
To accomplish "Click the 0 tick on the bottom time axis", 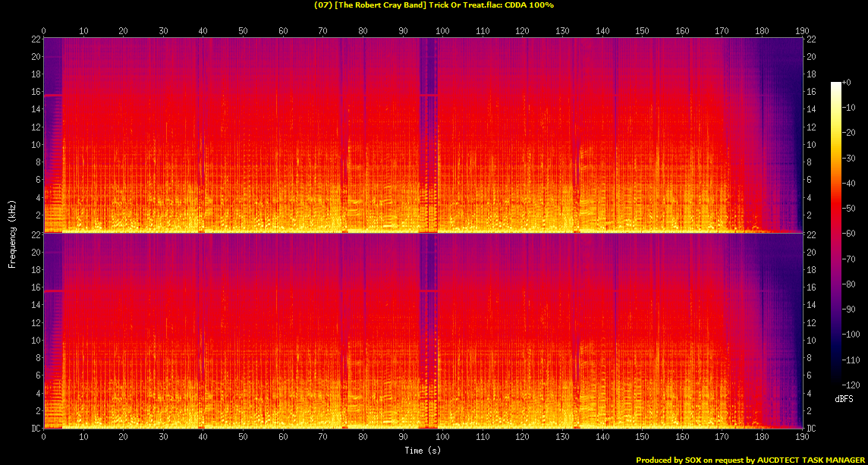I will [x=43, y=438].
